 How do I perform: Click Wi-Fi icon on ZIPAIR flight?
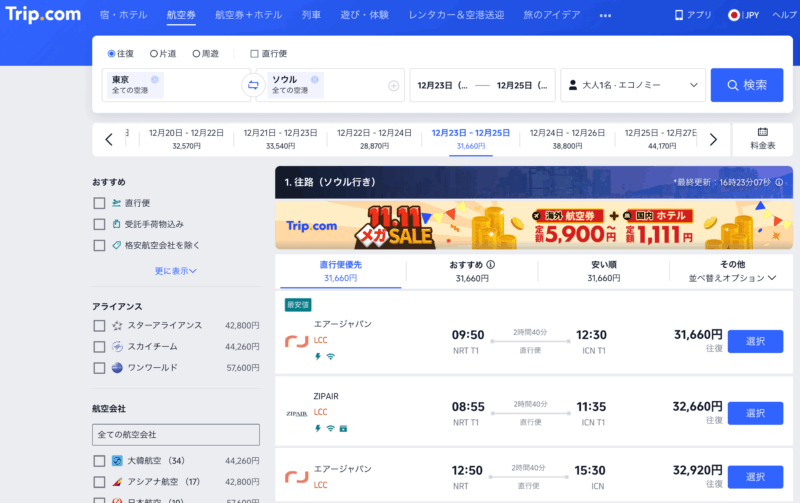tap(330, 429)
